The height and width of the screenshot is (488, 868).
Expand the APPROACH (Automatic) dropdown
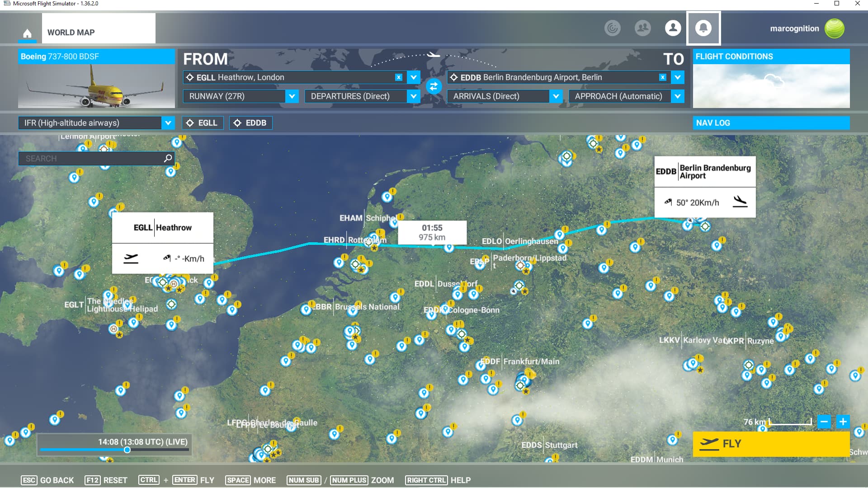677,96
